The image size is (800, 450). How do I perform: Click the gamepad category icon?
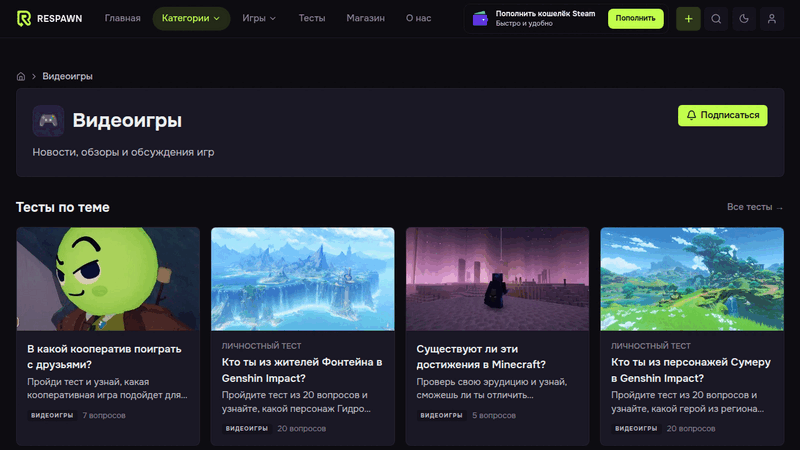48,121
